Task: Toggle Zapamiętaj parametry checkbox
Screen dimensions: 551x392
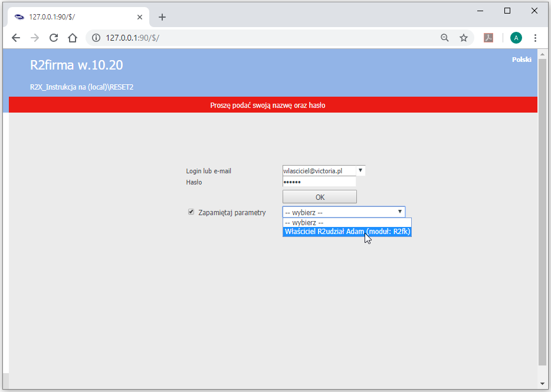Action: coord(191,212)
